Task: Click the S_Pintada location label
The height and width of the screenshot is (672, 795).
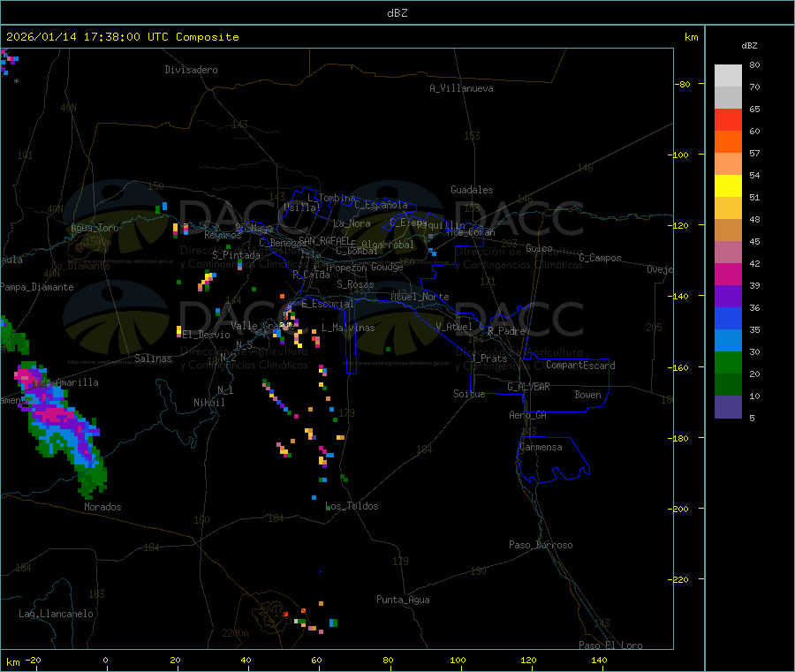Action: coord(236,255)
